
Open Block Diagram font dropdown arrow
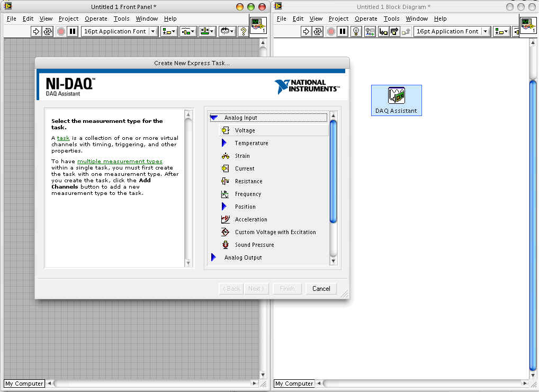pyautogui.click(x=486, y=31)
